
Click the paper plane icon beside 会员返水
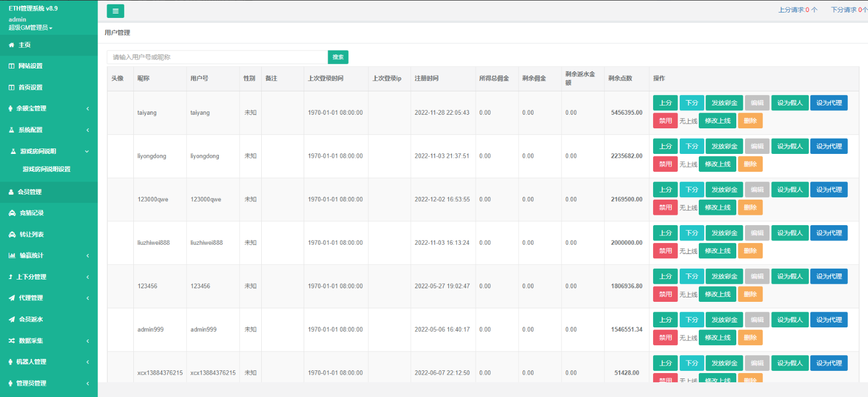click(11, 319)
